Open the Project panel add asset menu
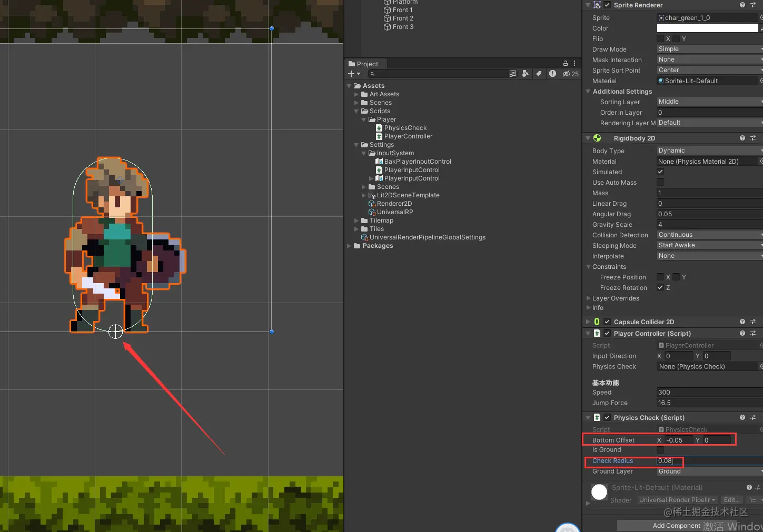Image resolution: width=763 pixels, height=532 pixels. pyautogui.click(x=354, y=74)
